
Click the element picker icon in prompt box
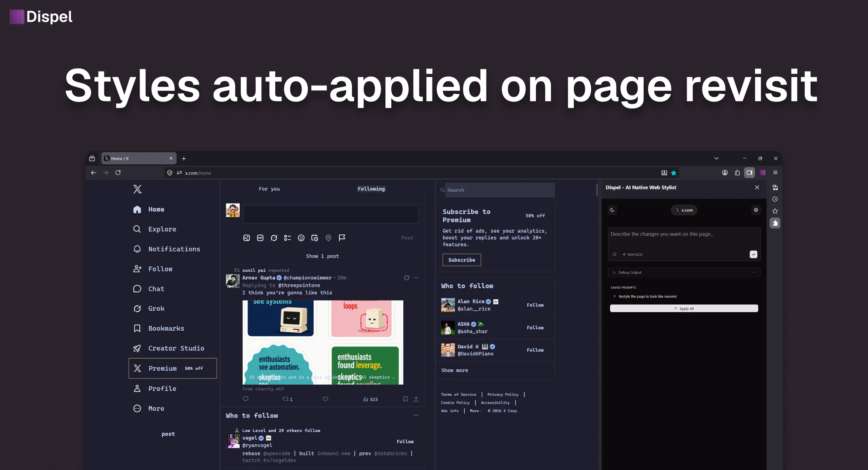click(x=615, y=254)
